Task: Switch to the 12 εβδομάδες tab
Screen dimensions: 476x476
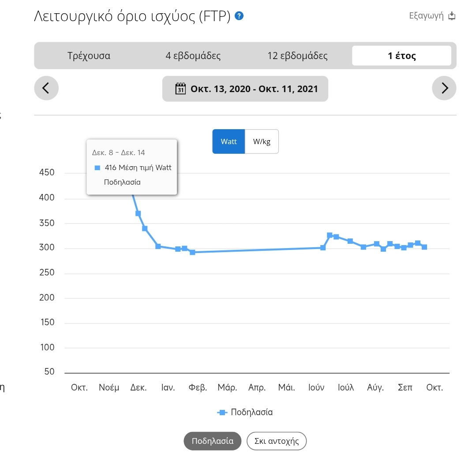Action: 298,56
